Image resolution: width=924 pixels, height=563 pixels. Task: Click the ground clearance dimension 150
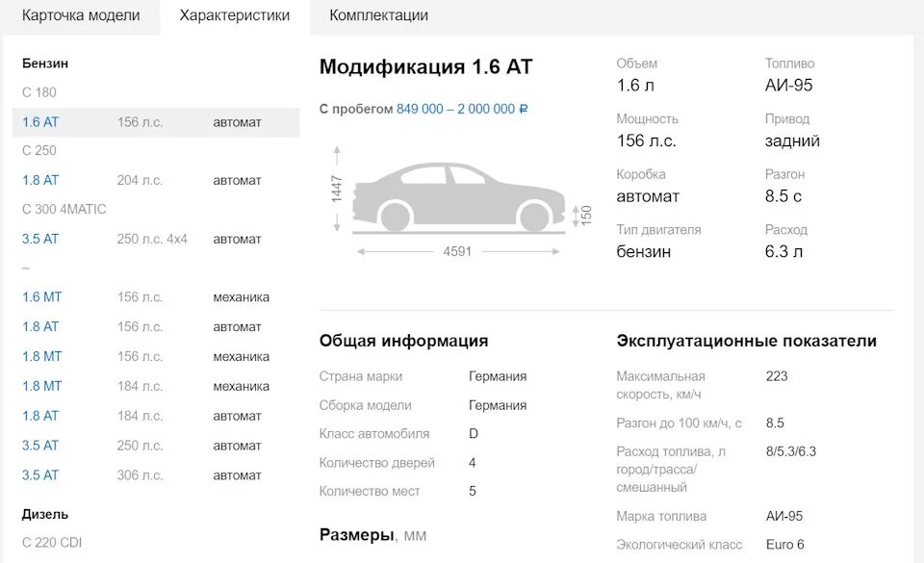(585, 216)
